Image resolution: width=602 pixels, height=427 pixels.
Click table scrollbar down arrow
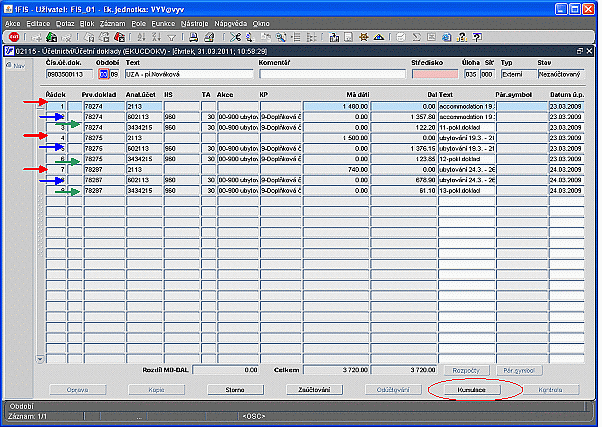coord(40,358)
